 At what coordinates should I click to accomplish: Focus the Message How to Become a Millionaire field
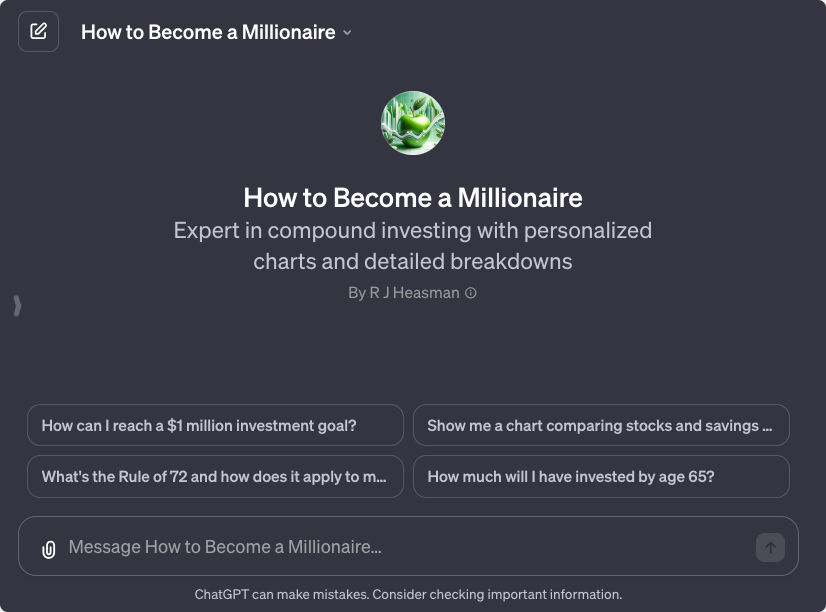(400, 547)
